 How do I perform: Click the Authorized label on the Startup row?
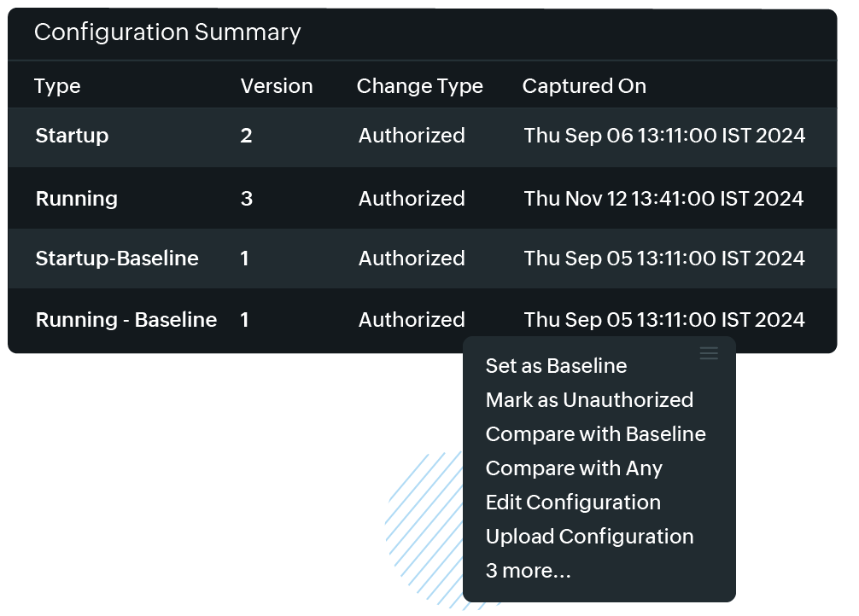pos(411,136)
